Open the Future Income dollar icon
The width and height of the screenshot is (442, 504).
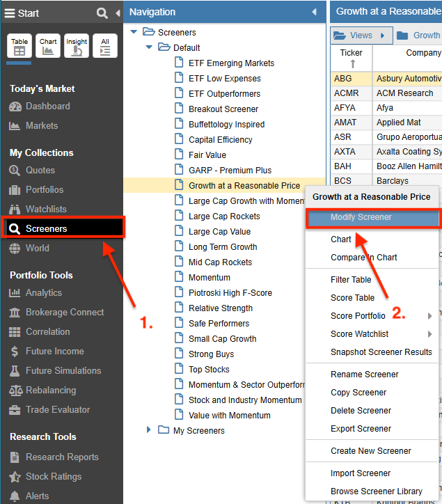(15, 352)
